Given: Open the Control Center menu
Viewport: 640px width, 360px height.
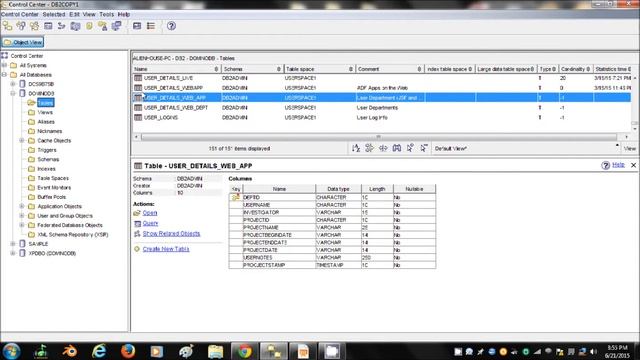Looking at the screenshot, I should 20,14.
